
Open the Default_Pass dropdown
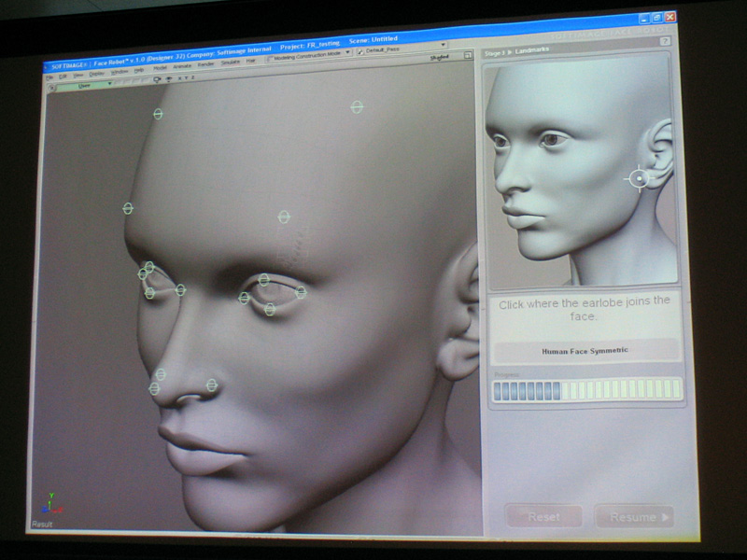[443, 45]
